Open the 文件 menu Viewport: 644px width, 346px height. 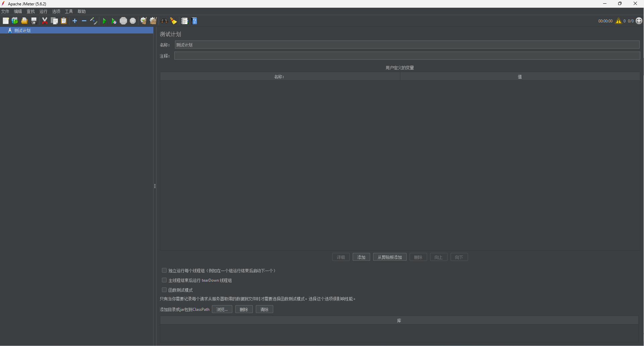point(5,11)
